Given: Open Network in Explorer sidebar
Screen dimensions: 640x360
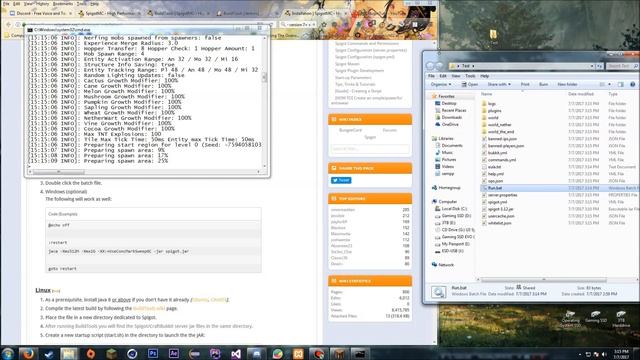Looking at the screenshot, I should 446,265.
